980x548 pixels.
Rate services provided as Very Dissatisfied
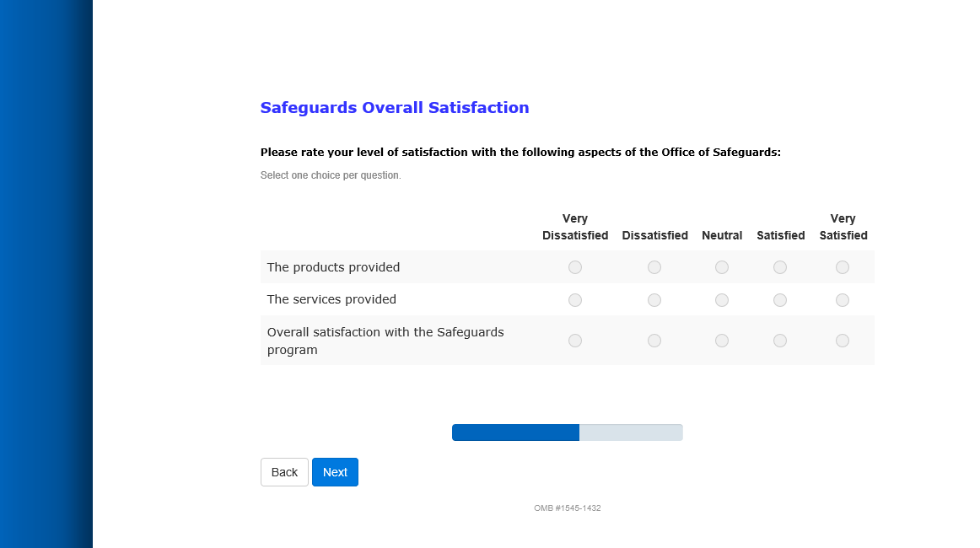575,300
